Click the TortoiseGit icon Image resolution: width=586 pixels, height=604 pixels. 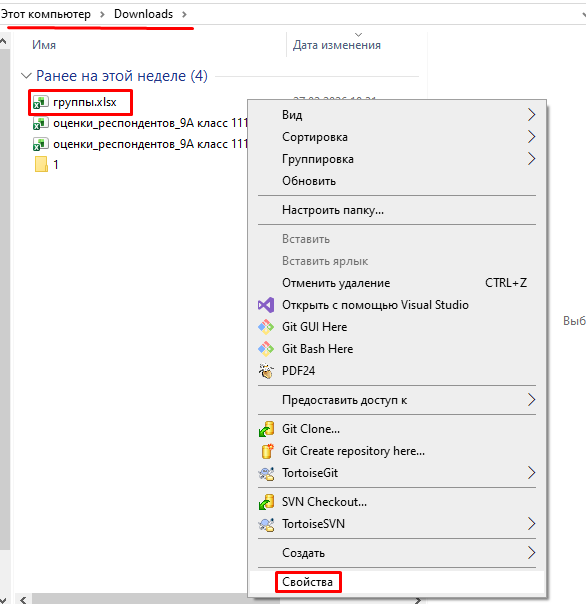(266, 473)
